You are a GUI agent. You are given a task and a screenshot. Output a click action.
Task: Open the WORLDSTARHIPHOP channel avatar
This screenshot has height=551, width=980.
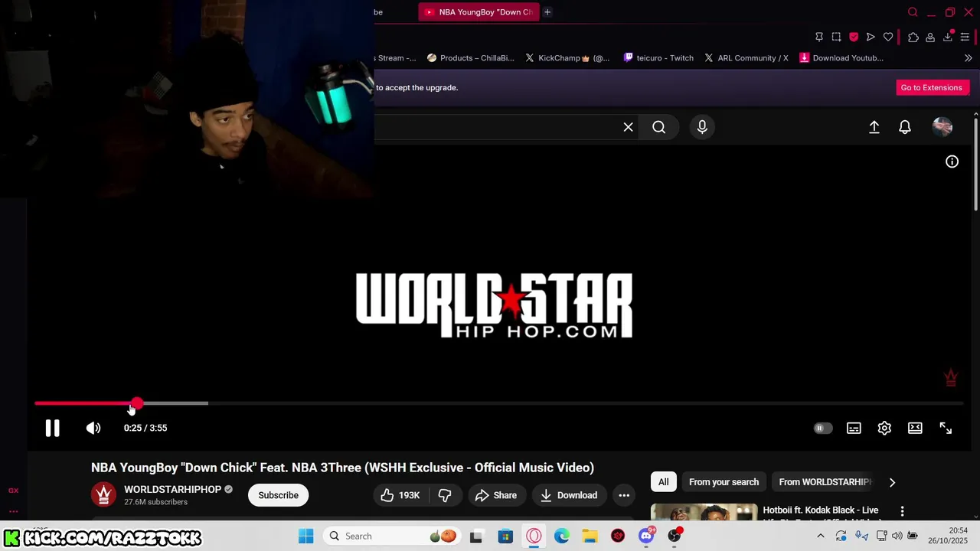click(103, 495)
